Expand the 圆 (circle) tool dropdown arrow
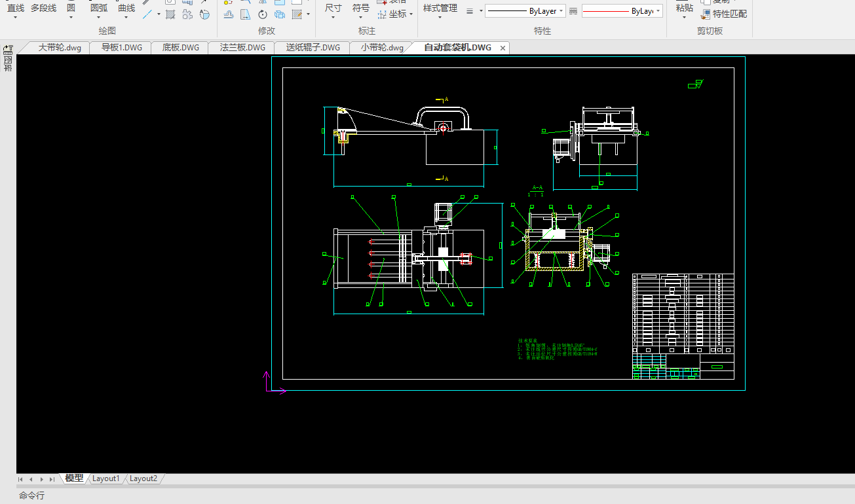The image size is (855, 504). pos(71,18)
